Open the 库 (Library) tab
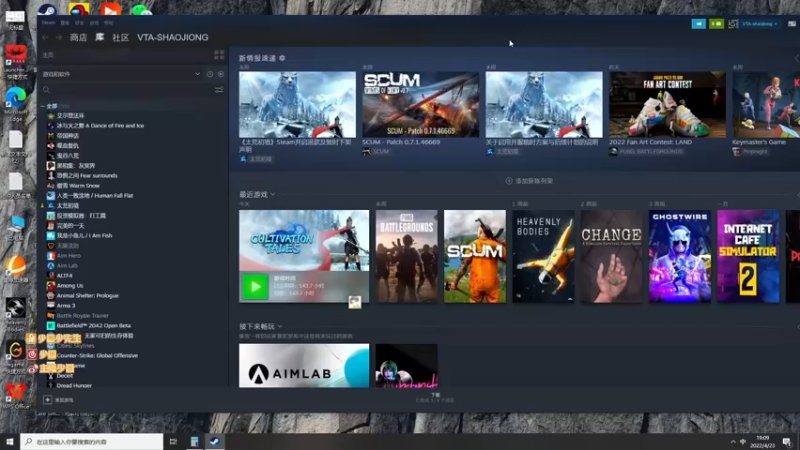The height and width of the screenshot is (450, 800). [x=99, y=37]
